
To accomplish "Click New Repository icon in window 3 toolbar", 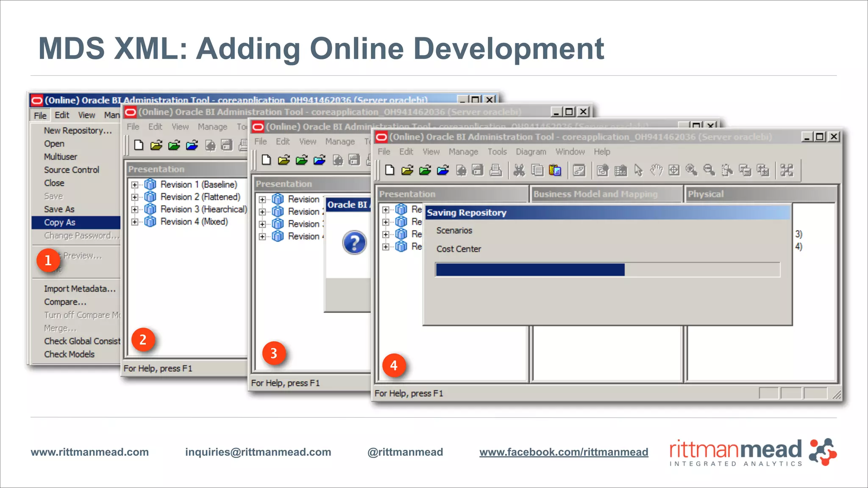I will pos(266,160).
